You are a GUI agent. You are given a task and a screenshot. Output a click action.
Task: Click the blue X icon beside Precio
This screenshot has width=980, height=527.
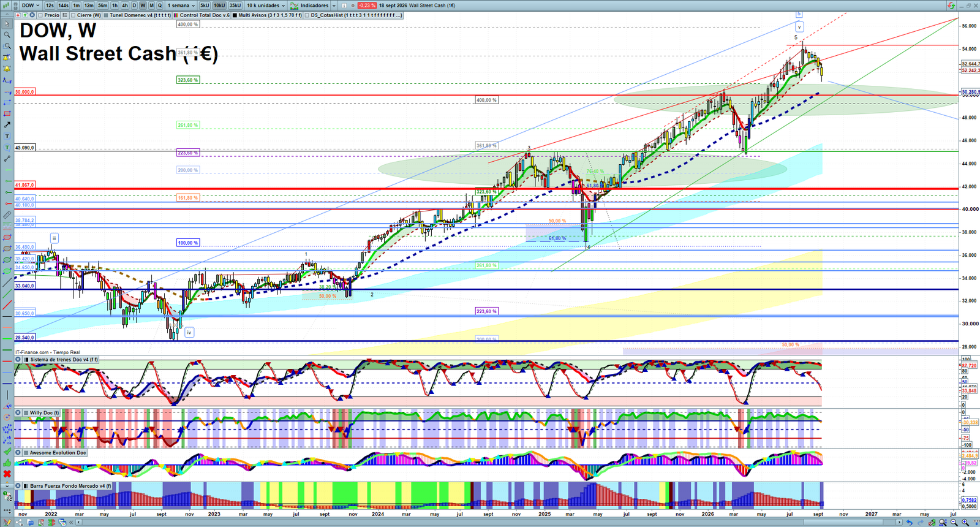tap(32, 15)
